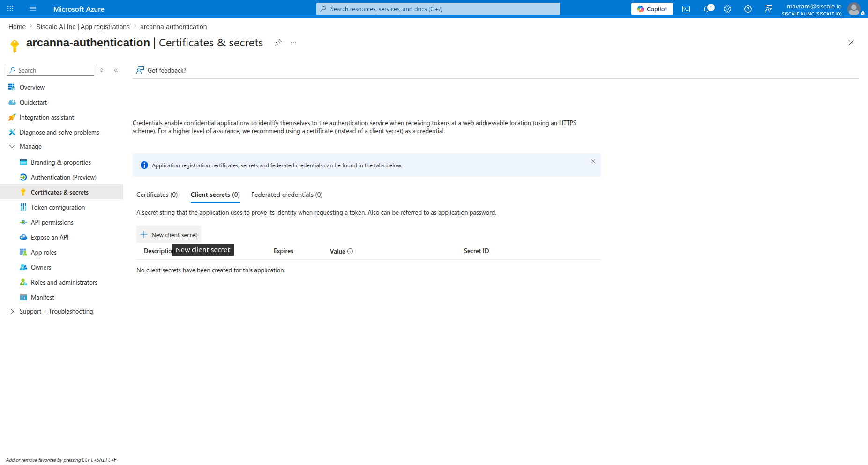The height and width of the screenshot is (465, 868).
Task: Click the user account avatar
Action: (x=854, y=9)
